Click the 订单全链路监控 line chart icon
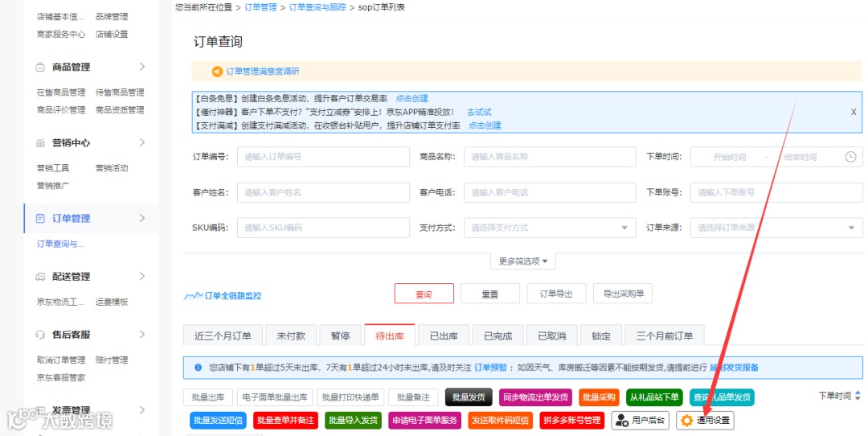868x436 pixels. pos(193,296)
